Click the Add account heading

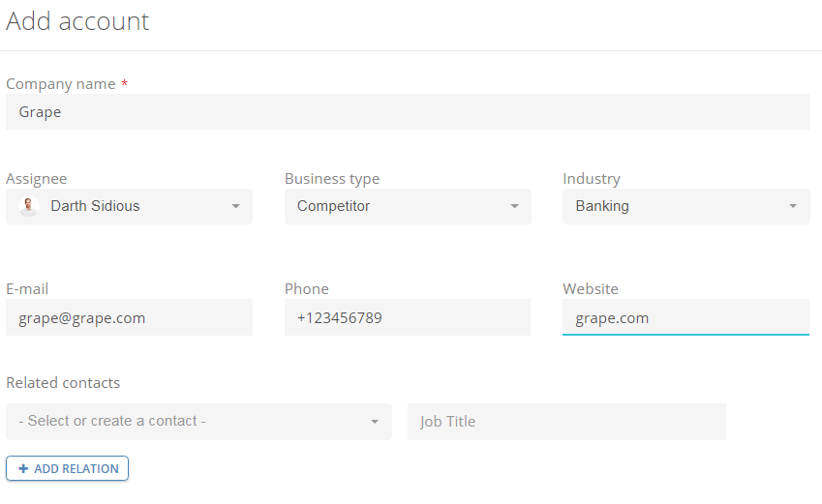click(x=77, y=21)
